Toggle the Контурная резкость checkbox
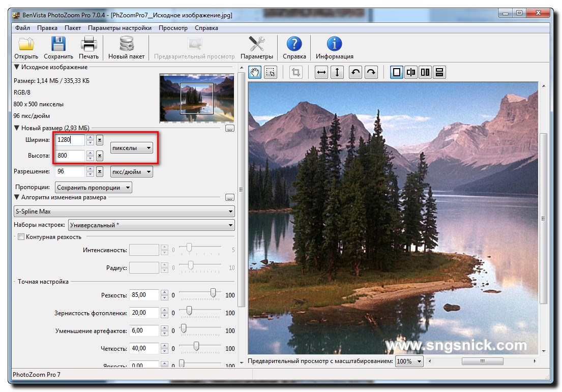 click(x=21, y=237)
